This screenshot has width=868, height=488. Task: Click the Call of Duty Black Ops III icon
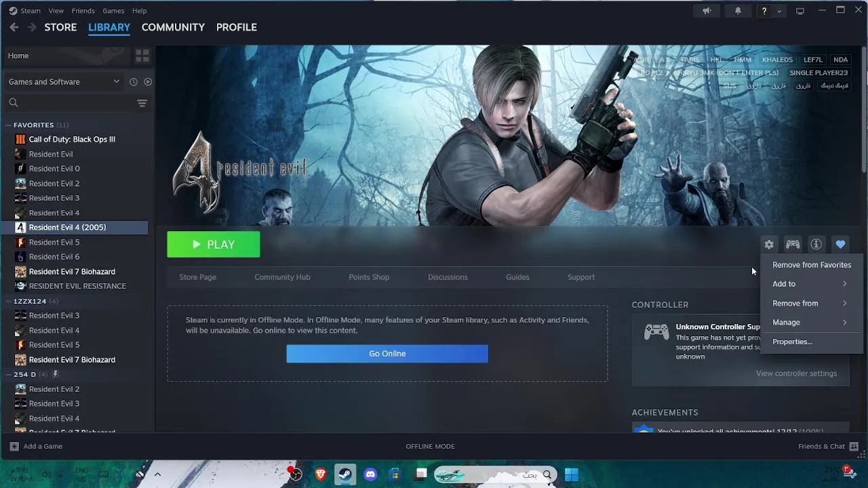20,139
